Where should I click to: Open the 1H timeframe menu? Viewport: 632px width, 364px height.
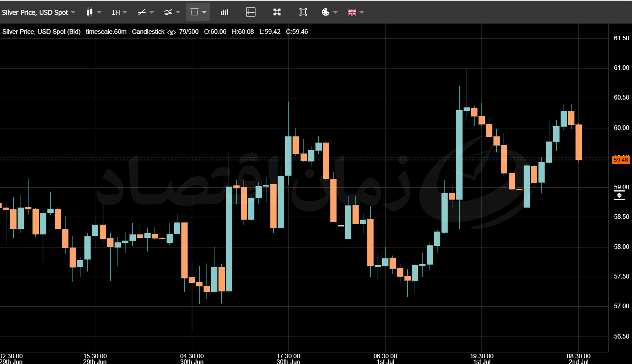(x=119, y=12)
